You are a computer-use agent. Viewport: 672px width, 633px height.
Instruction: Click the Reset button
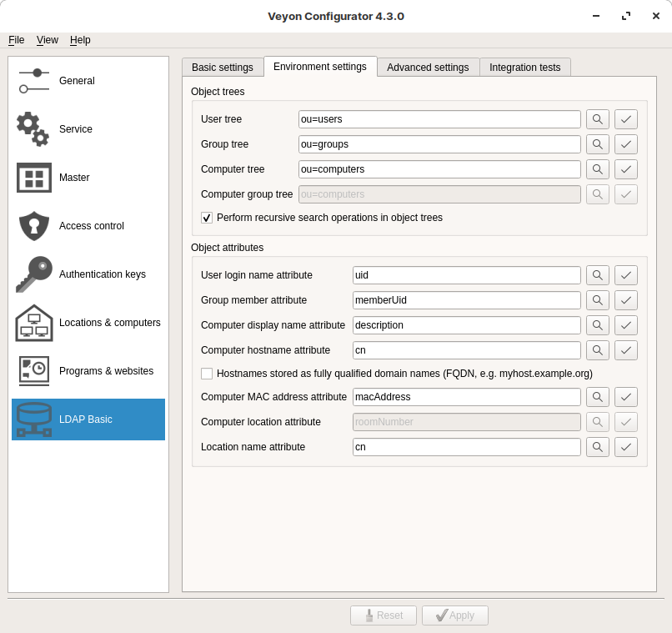(384, 615)
